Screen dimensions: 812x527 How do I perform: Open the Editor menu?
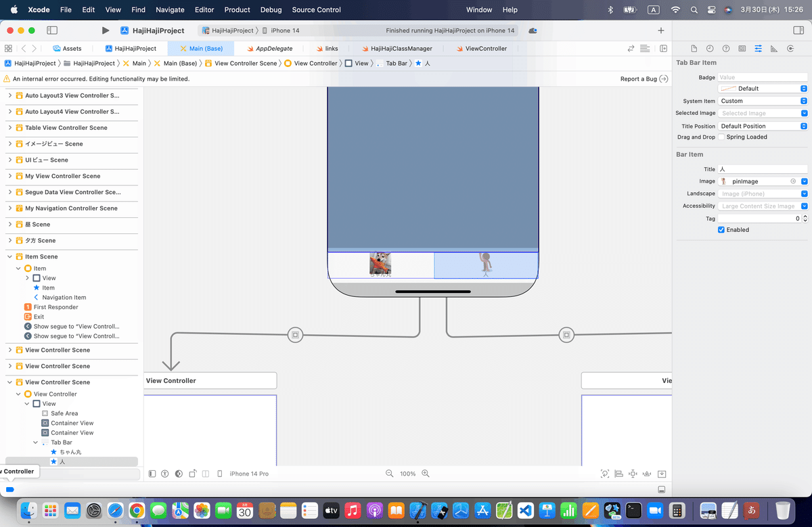pyautogui.click(x=204, y=10)
